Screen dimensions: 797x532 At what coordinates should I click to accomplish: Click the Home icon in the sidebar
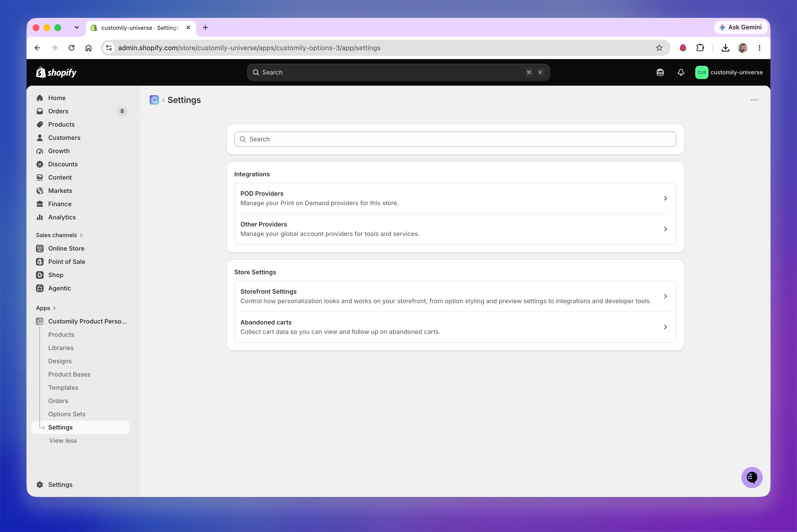coord(40,98)
